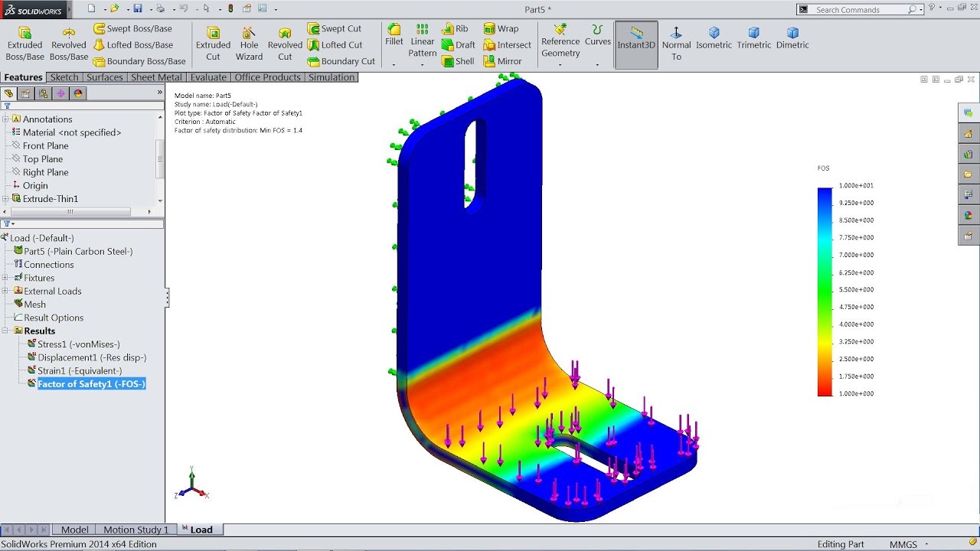This screenshot has height=551, width=980.
Task: Choose the Draft feature
Action: point(458,44)
